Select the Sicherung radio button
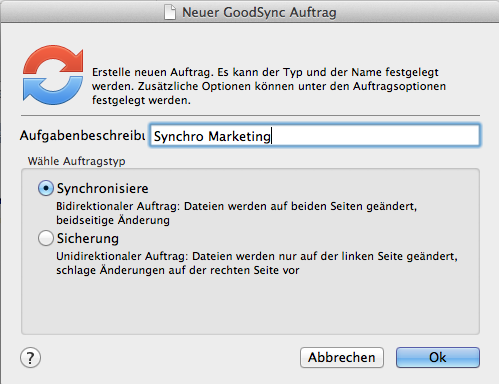This screenshot has width=499, height=384. 46,238
